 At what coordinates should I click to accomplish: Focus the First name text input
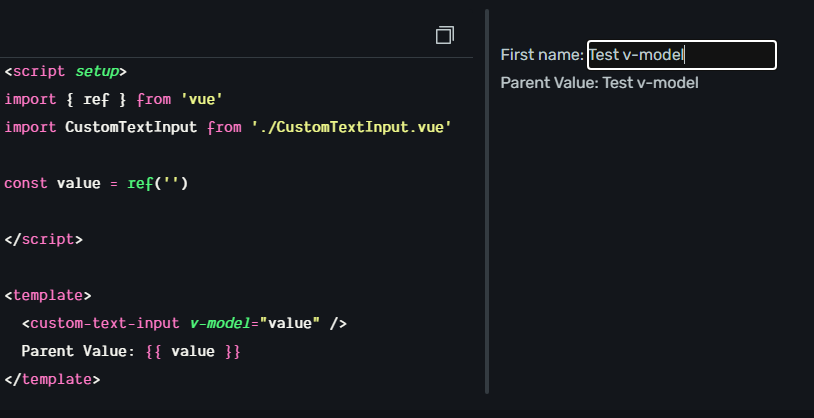(x=682, y=55)
